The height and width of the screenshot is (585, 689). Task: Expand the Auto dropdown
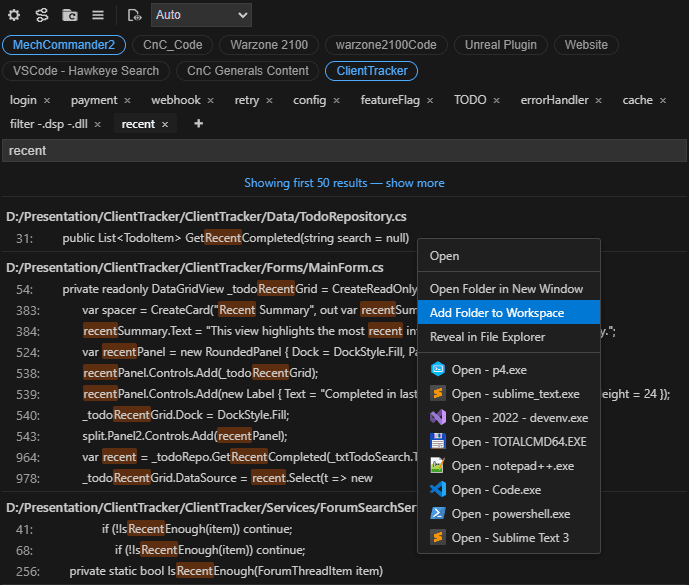point(201,15)
